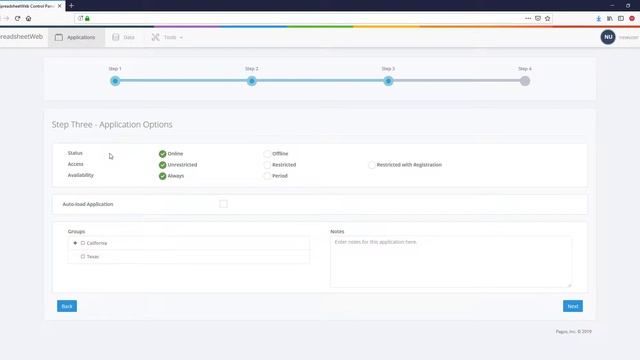Open a new browser tab
This screenshot has width=640, height=360.
pos(71,6)
